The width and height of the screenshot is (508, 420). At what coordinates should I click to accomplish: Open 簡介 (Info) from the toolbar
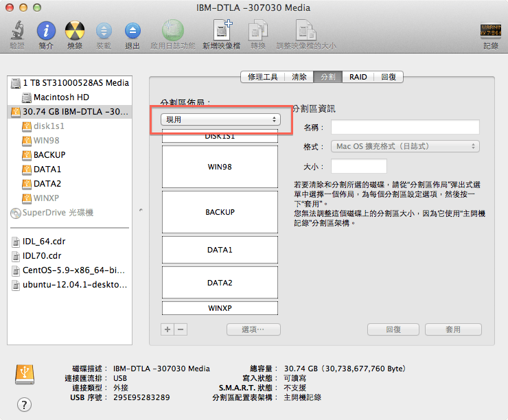point(46,31)
